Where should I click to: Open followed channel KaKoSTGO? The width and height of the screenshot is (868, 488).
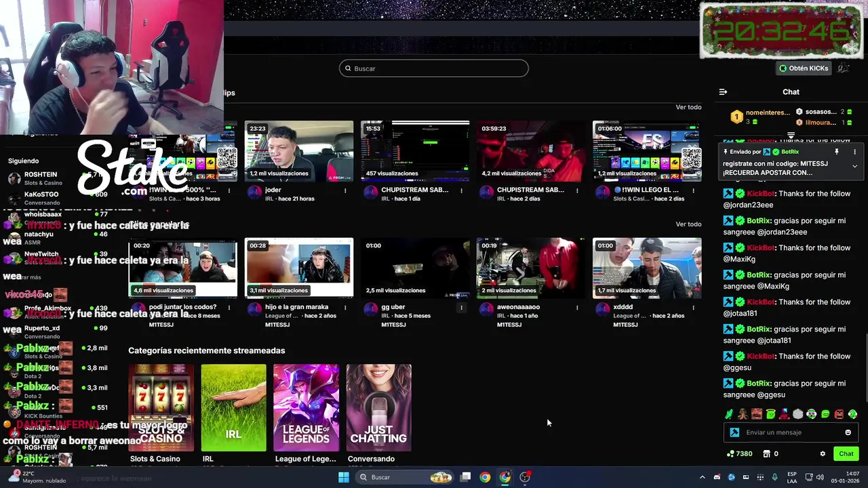(58, 198)
